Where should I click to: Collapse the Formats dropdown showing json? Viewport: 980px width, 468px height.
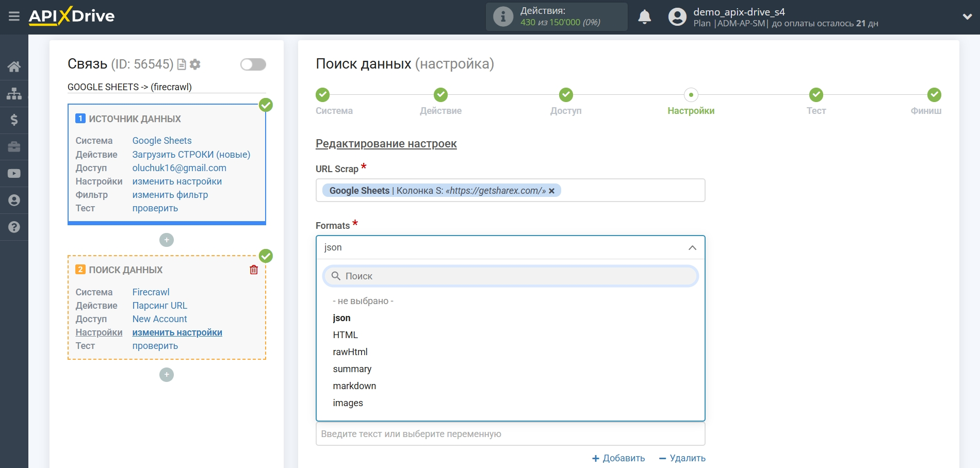click(x=692, y=248)
